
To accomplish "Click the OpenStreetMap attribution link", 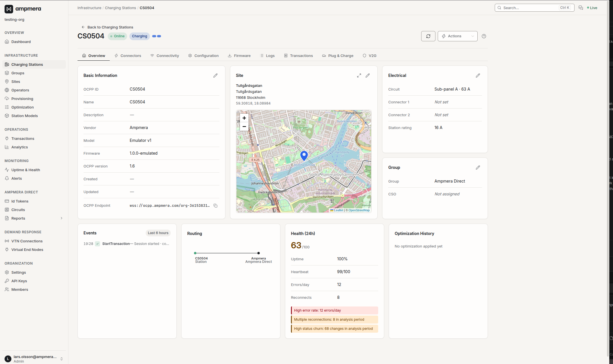I will pos(359,210).
